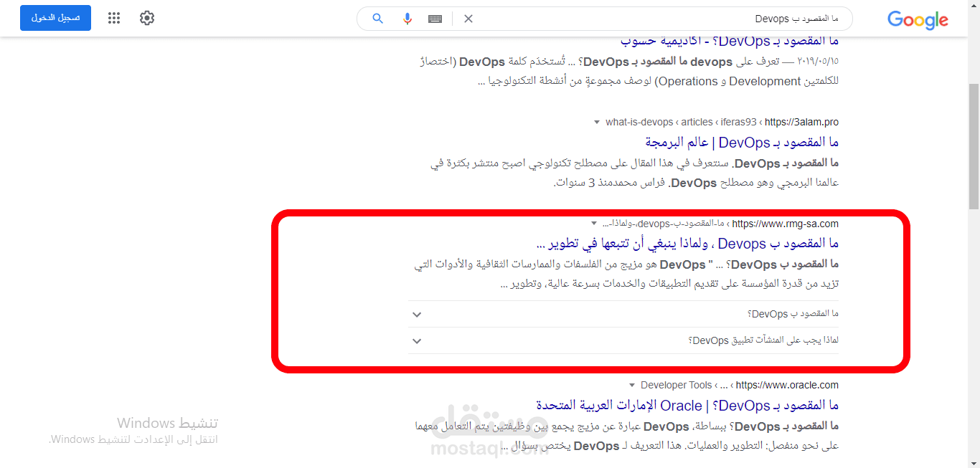This screenshot has height=468, width=980.
Task: Click the Google logo
Action: tap(918, 19)
